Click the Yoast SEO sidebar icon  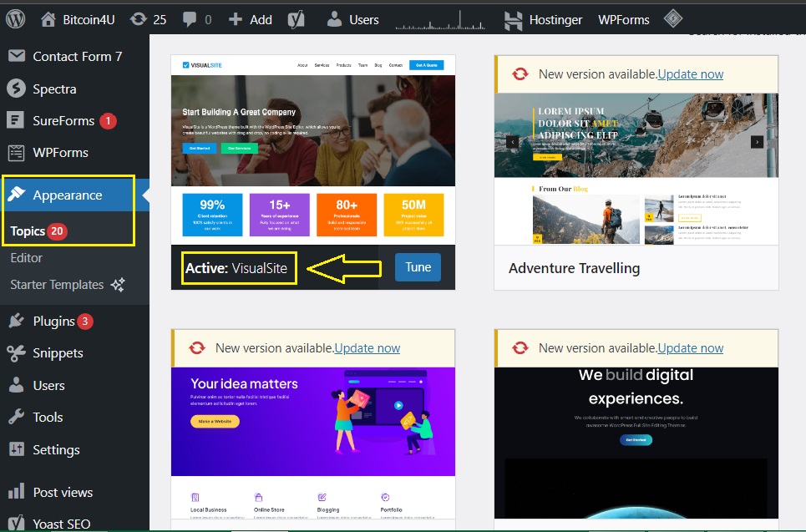pos(16,524)
